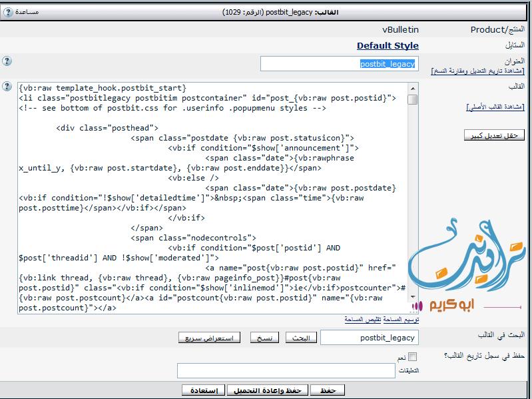Click inside the template code textarea
Image resolution: width=532 pixels, height=399 pixels.
click(x=212, y=198)
